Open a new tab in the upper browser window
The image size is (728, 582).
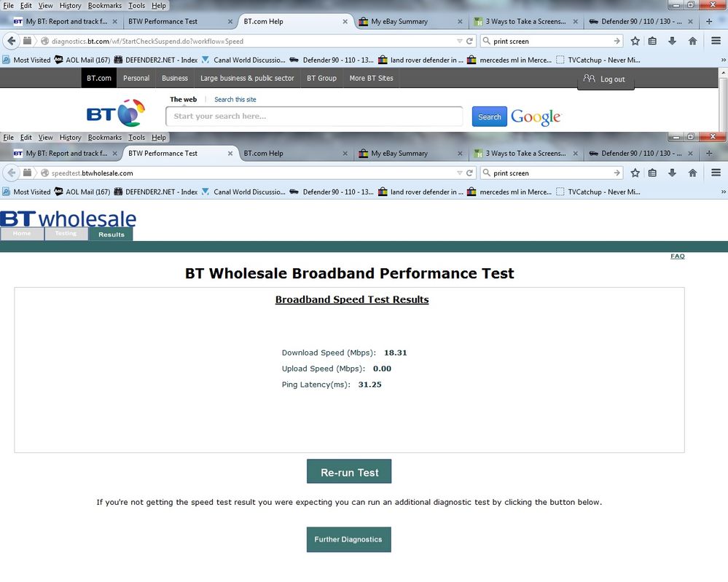pyautogui.click(x=709, y=21)
